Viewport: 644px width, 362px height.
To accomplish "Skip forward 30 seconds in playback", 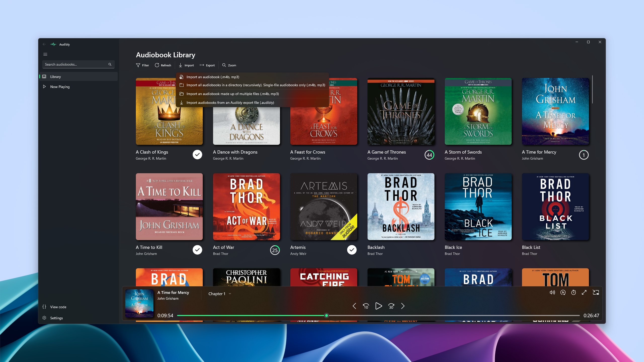I will (391, 306).
